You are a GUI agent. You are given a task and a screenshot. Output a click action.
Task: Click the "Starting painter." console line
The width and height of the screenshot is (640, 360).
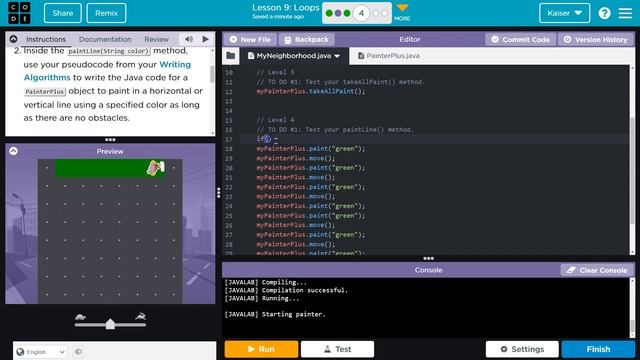pyautogui.click(x=276, y=314)
